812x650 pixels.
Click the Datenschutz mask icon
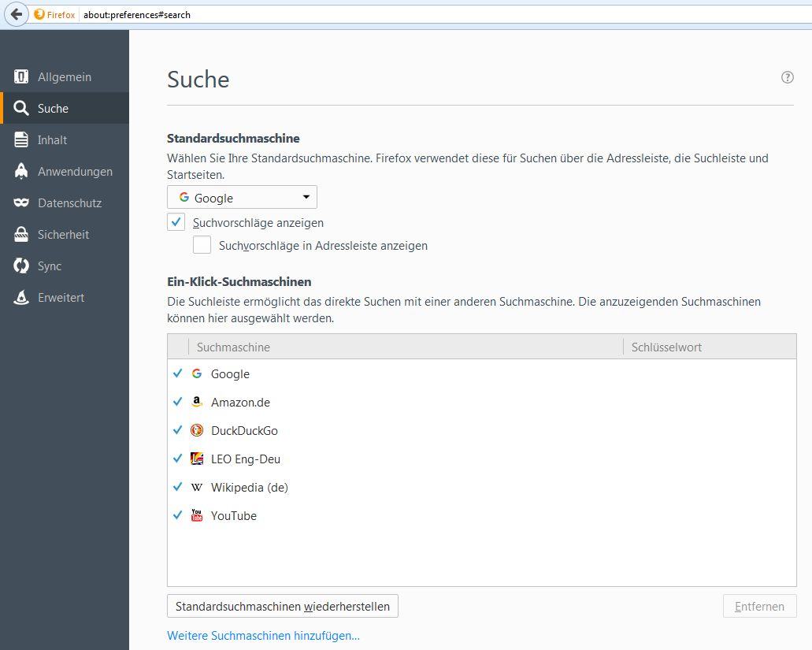(x=21, y=202)
